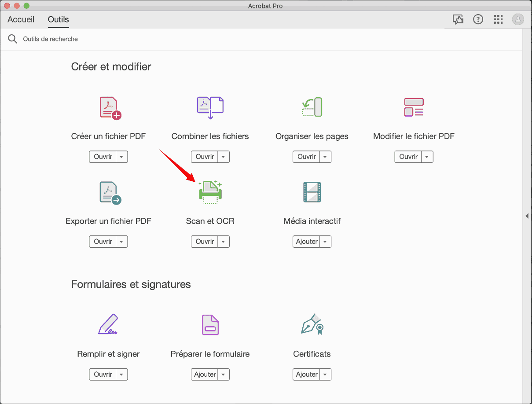
Task: Click the Créer un fichier PDF label
Action: coord(108,136)
